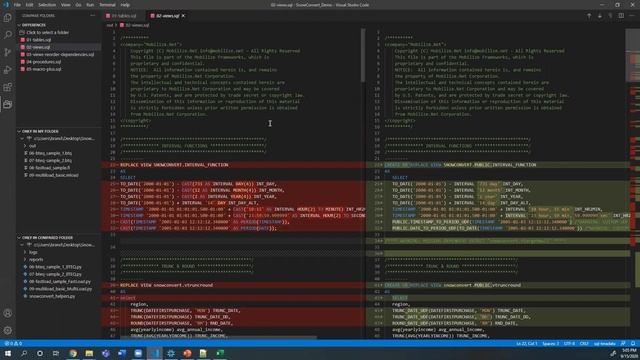Change Spaces indentation in status bar
The image size is (640, 360).
pyautogui.click(x=551, y=344)
